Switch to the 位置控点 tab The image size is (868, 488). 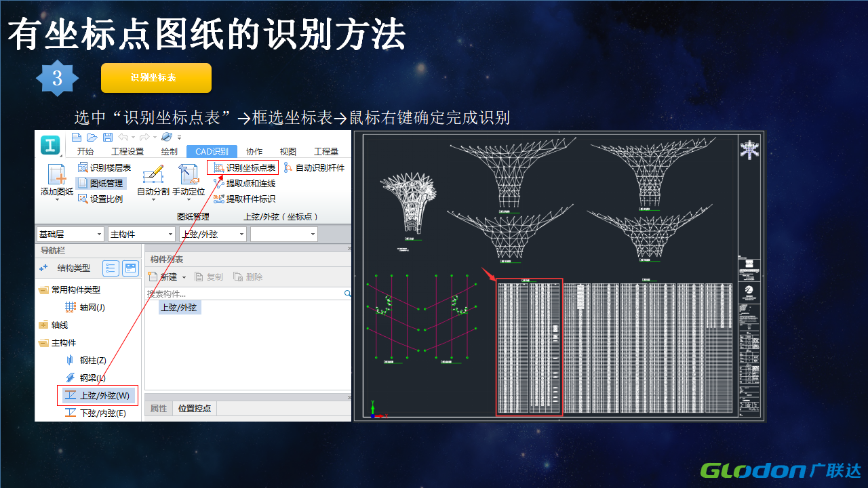195,408
